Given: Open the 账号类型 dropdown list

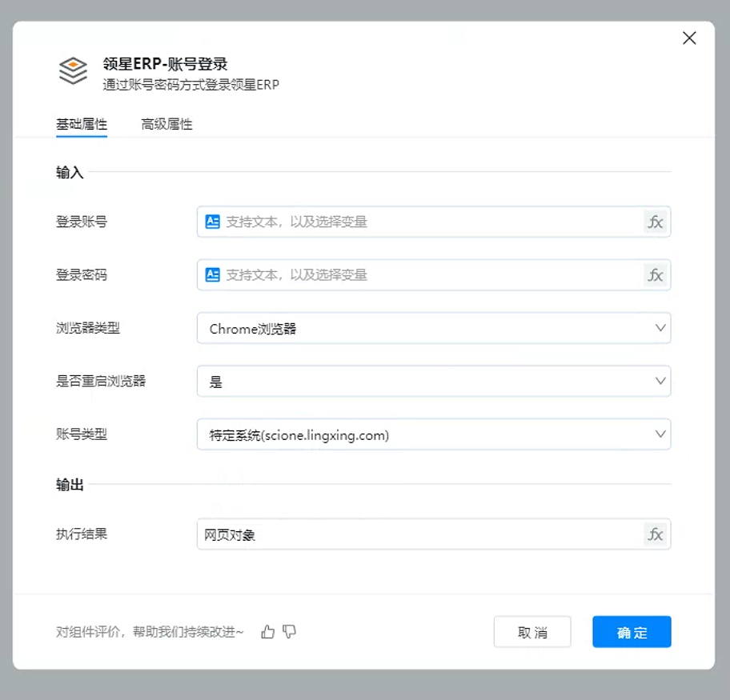Looking at the screenshot, I should (433, 434).
